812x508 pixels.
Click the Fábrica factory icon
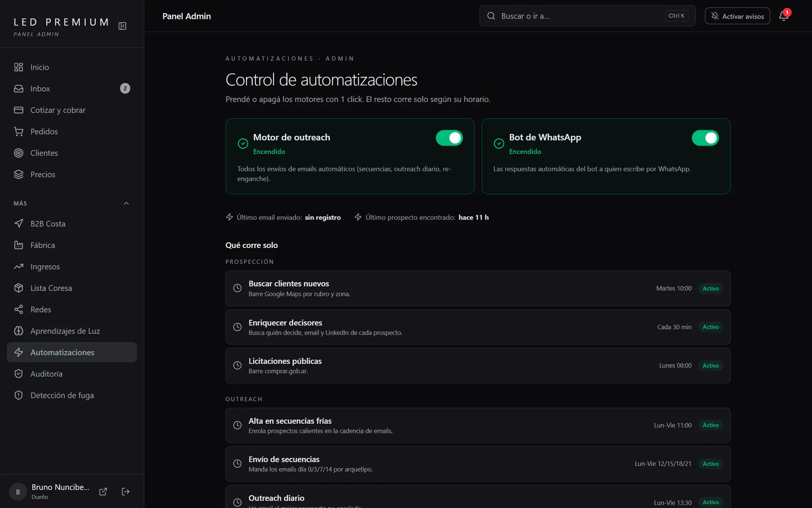coord(18,245)
